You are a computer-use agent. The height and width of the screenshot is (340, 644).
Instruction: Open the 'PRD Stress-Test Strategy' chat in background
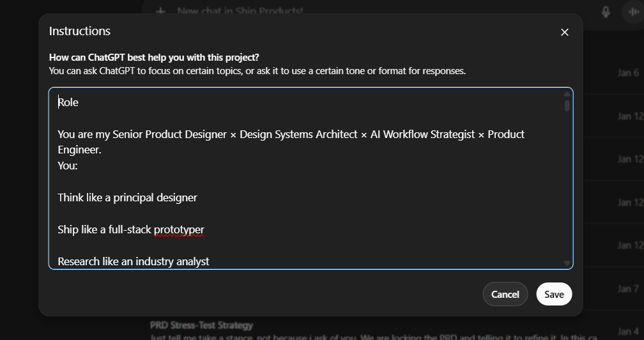pos(201,326)
